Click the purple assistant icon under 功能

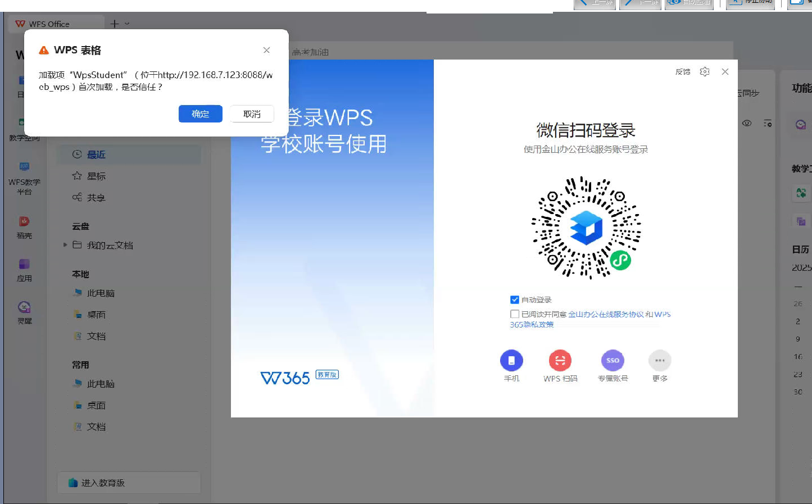[801, 124]
